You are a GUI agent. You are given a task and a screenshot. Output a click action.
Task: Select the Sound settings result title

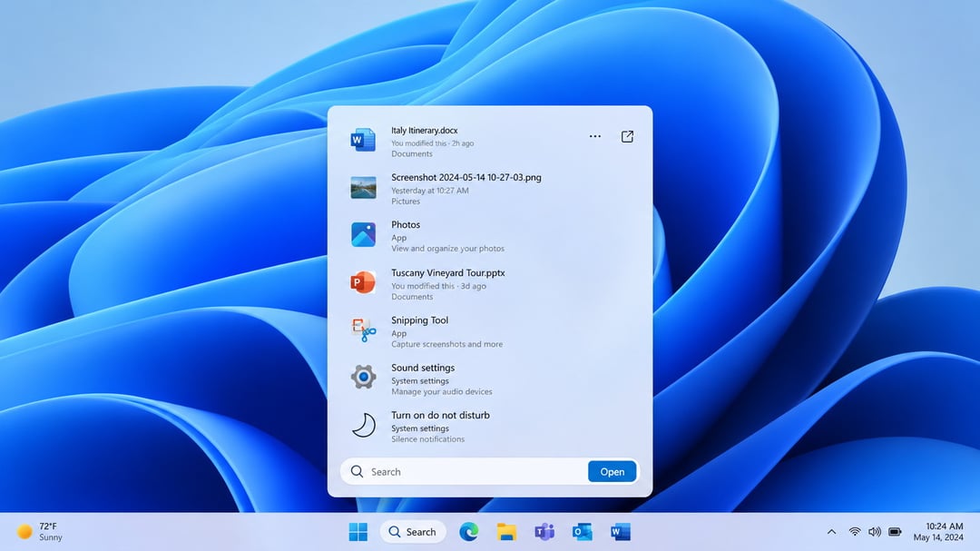423,368
